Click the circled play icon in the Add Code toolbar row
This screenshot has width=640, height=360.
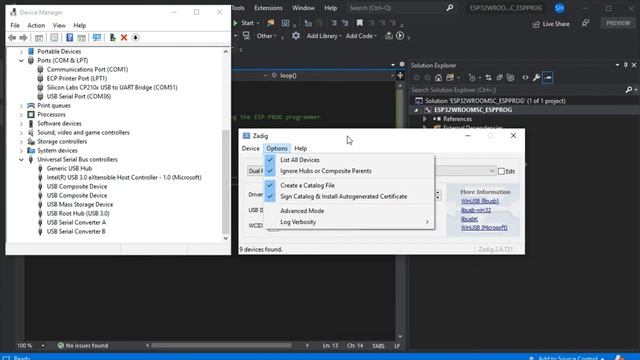[400, 36]
